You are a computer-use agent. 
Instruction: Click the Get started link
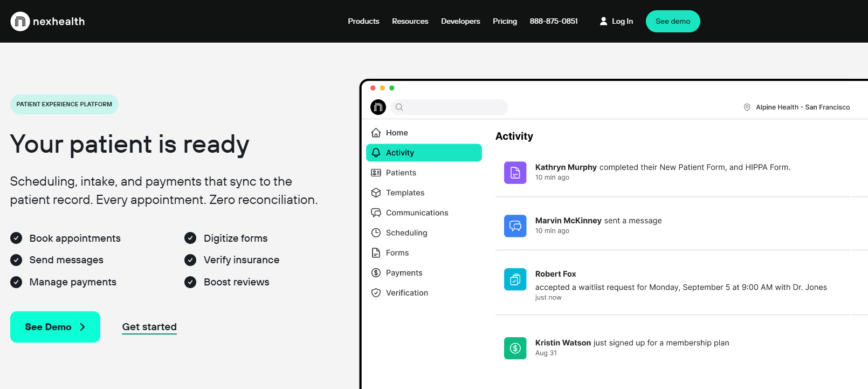tap(149, 327)
